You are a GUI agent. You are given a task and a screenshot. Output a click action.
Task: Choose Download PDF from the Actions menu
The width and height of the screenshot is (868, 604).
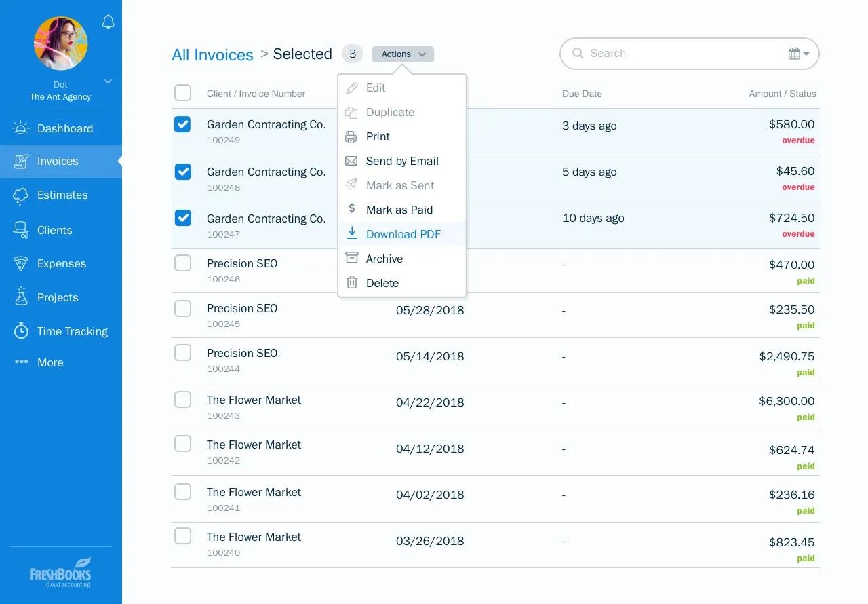(403, 234)
